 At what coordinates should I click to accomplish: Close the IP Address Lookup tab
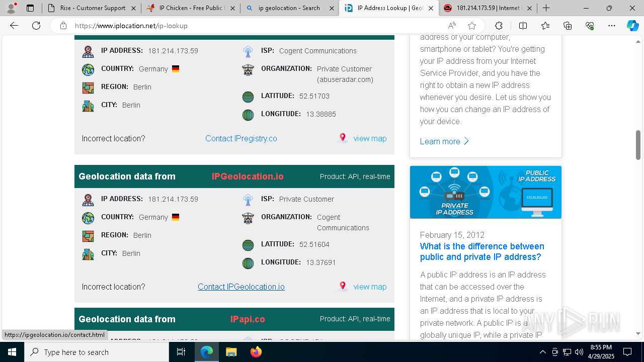tap(431, 8)
